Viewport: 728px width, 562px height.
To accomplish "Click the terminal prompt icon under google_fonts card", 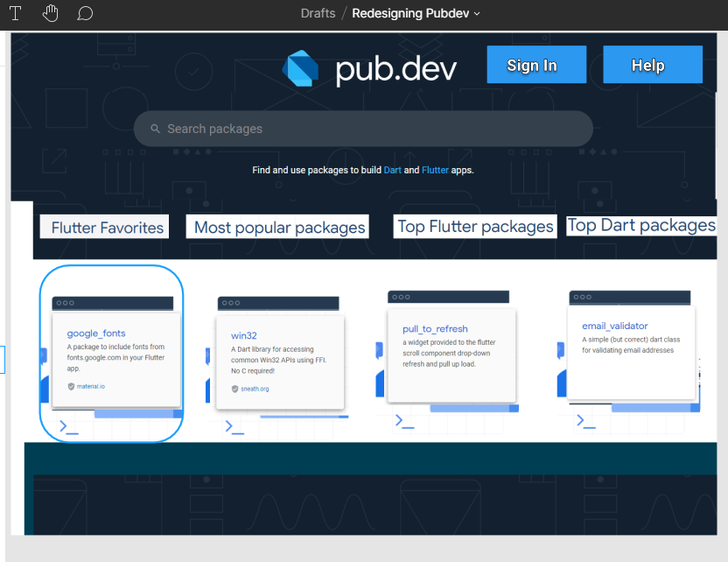I will (67, 428).
